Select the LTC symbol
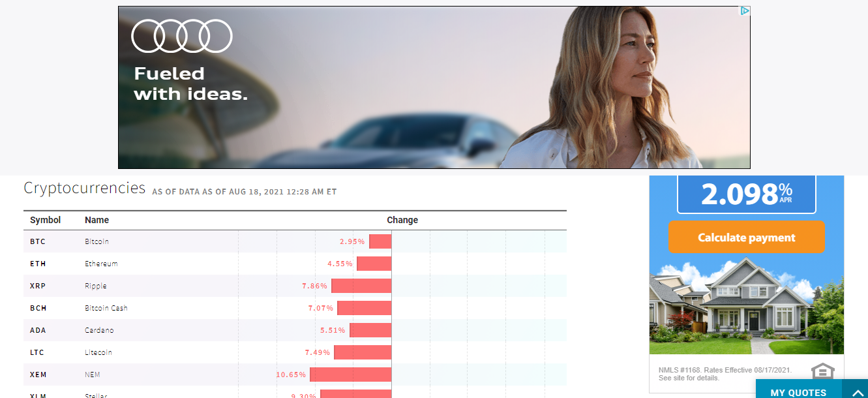 [x=37, y=352]
